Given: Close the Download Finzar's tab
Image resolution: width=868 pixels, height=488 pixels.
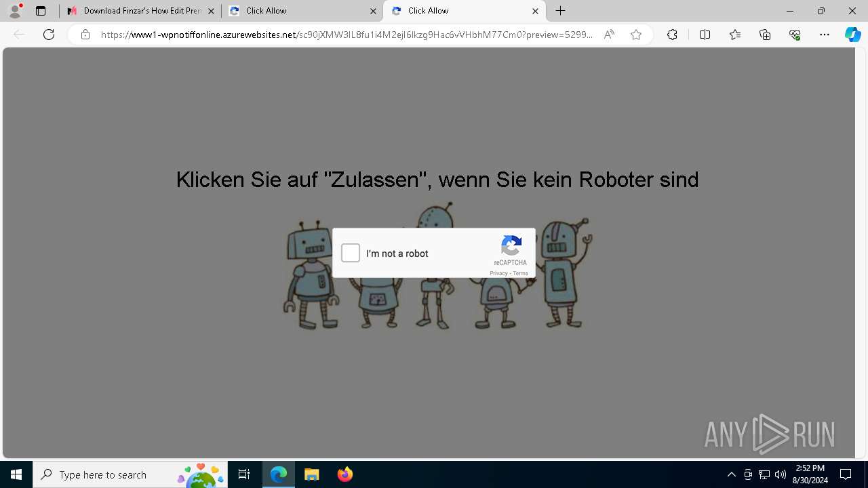Looking at the screenshot, I should (x=211, y=11).
